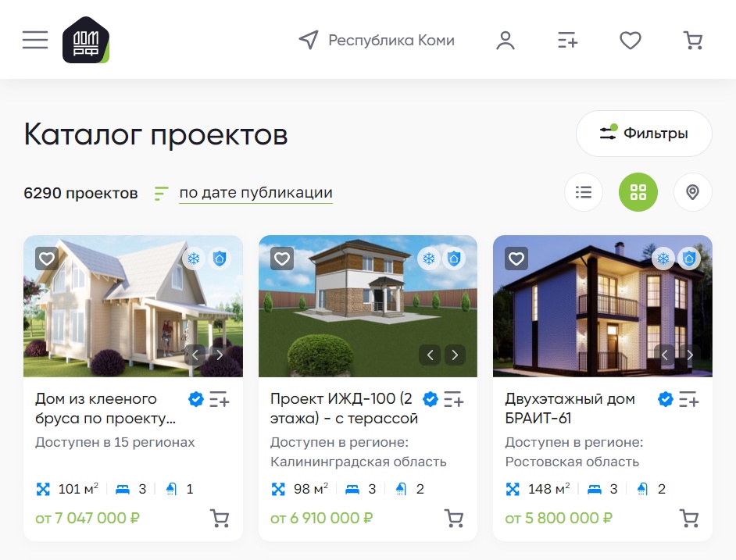
Task: Switch to list view
Action: [584, 192]
